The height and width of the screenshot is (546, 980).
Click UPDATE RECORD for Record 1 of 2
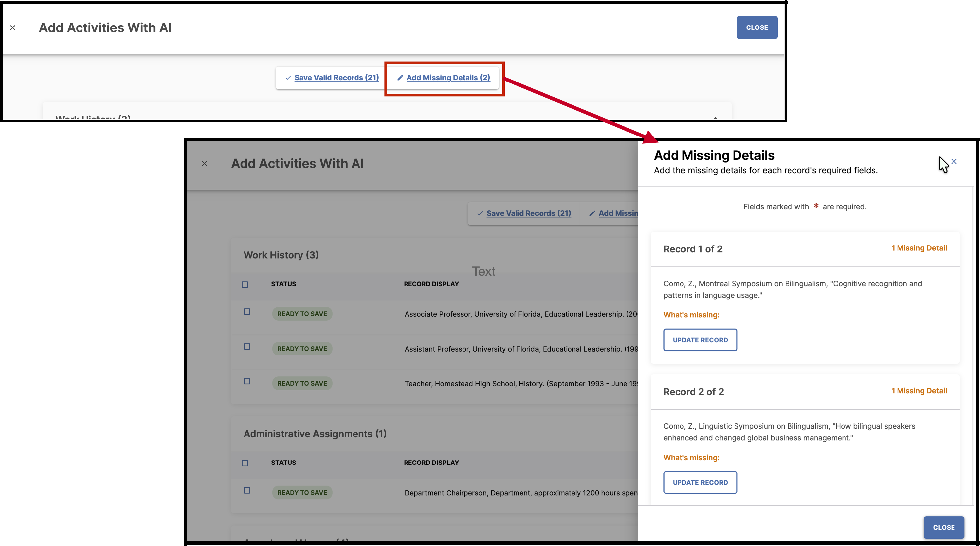coord(700,340)
